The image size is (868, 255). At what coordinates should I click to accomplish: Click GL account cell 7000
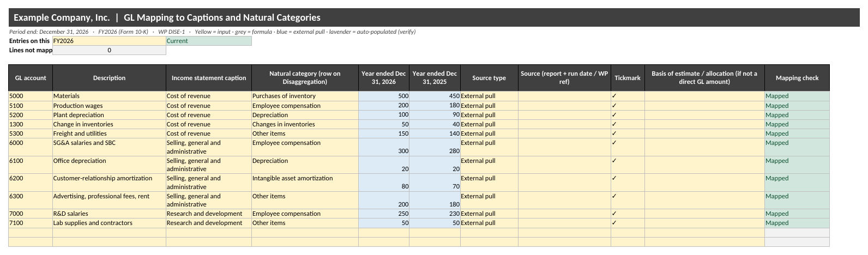pos(31,214)
